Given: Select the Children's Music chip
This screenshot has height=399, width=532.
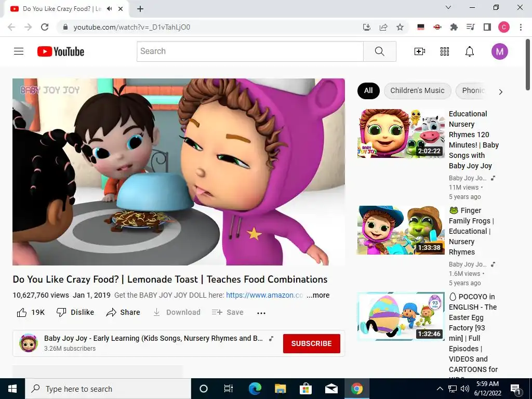Looking at the screenshot, I should (x=417, y=90).
